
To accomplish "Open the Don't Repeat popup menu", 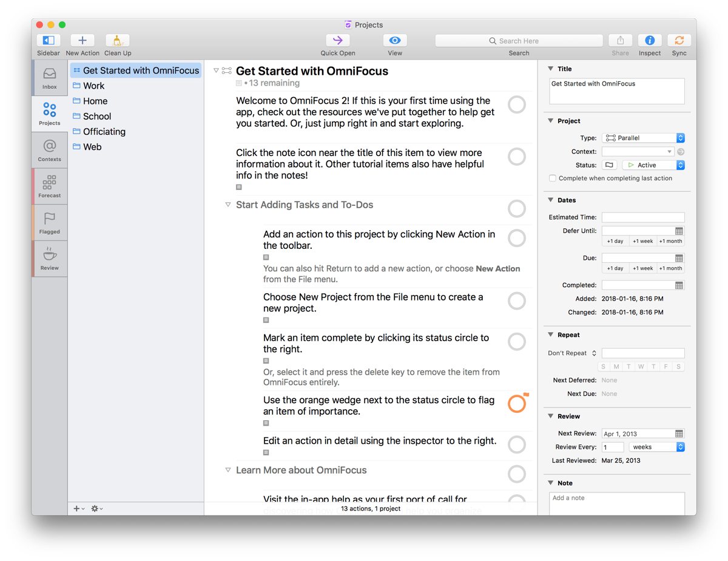I will (573, 353).
